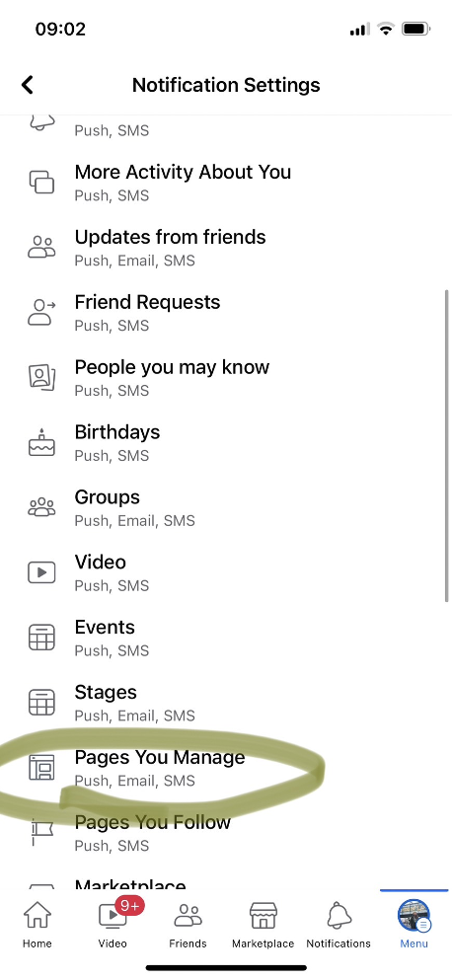Tap the vertical scrollbar on the right
The image size is (452, 980).
(446, 446)
